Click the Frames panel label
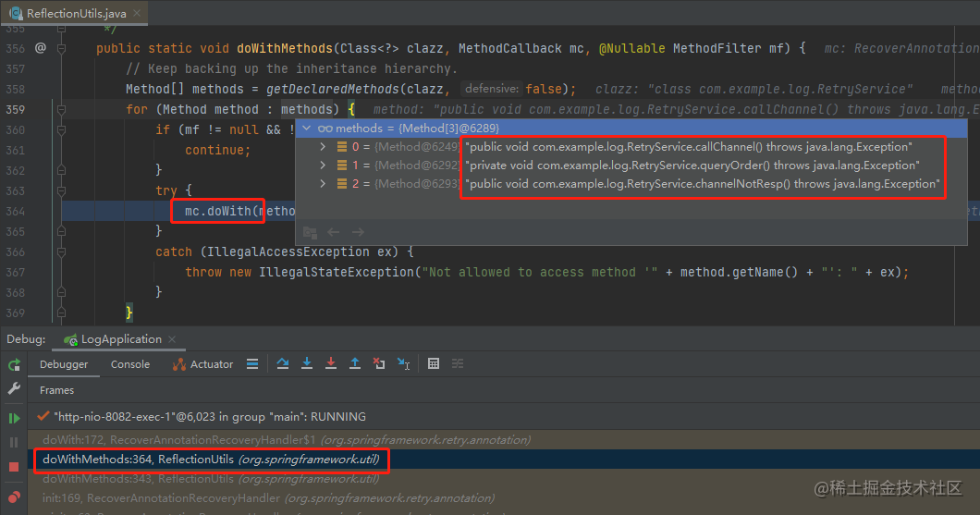 [57, 390]
